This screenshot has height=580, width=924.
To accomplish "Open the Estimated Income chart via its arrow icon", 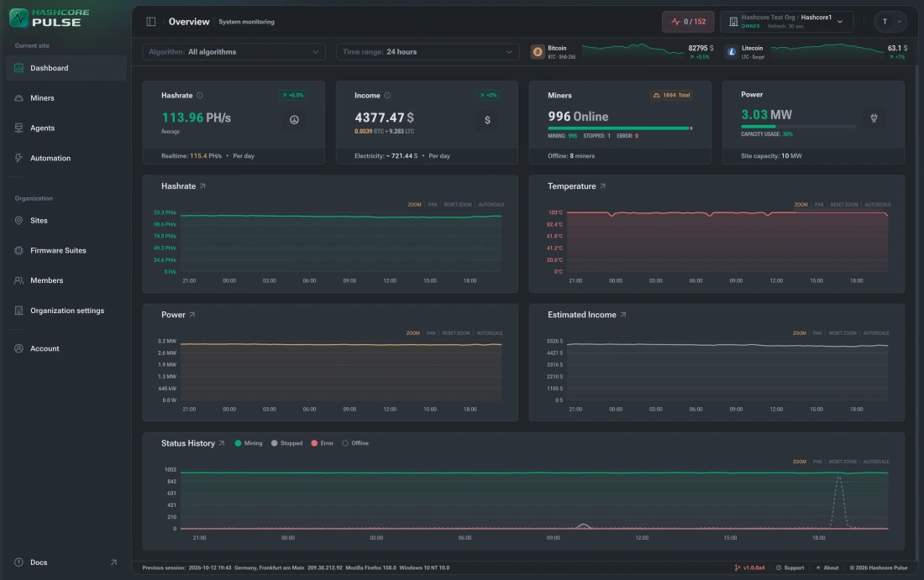I will [623, 315].
